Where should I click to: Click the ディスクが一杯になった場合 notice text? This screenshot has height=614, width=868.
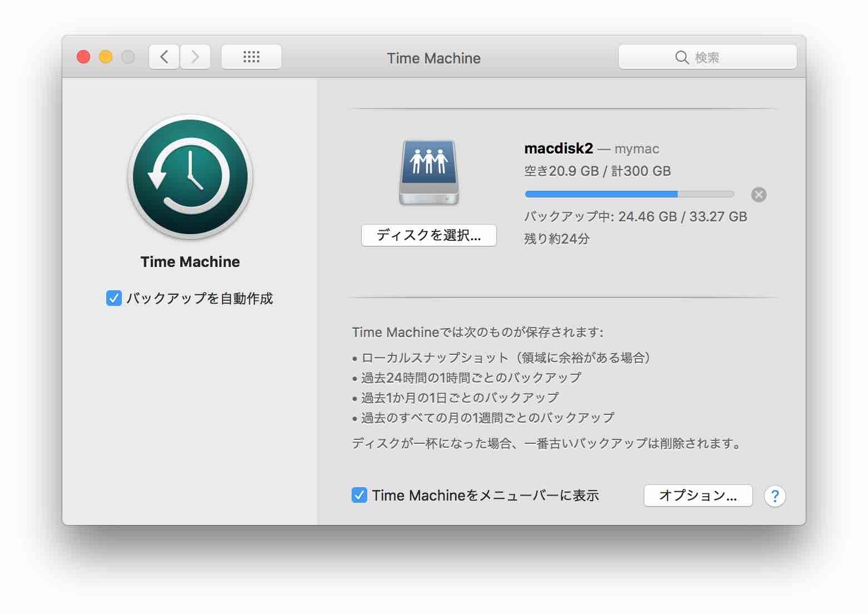pos(547,444)
